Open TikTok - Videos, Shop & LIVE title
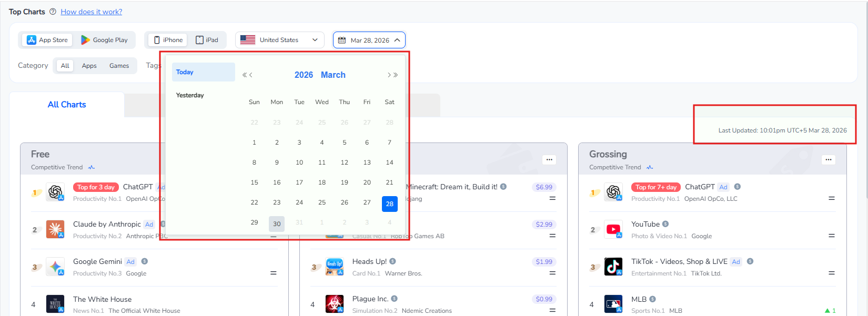Screen dimensions: 868x316 [679, 261]
